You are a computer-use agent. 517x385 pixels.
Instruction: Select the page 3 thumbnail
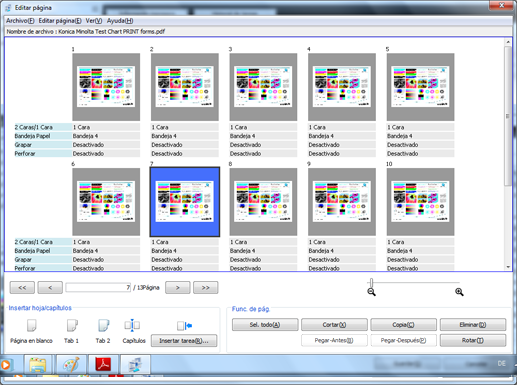pos(263,87)
